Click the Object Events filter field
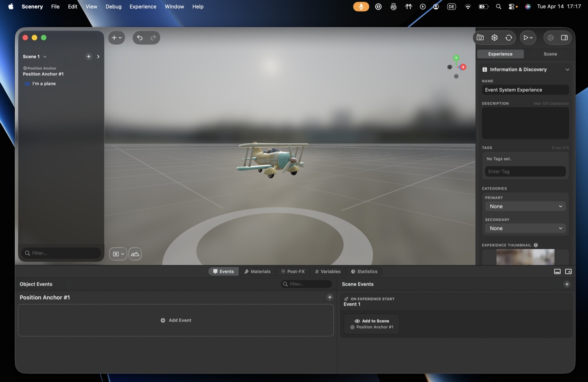This screenshot has height=382, width=588. pyautogui.click(x=306, y=284)
